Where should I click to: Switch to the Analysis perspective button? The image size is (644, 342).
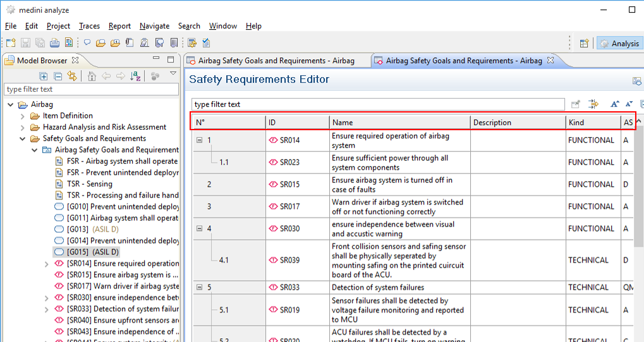[x=620, y=43]
